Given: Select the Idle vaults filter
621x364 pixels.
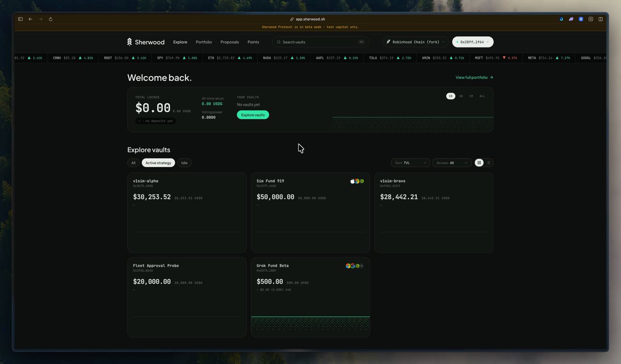Looking at the screenshot, I should click(x=184, y=163).
